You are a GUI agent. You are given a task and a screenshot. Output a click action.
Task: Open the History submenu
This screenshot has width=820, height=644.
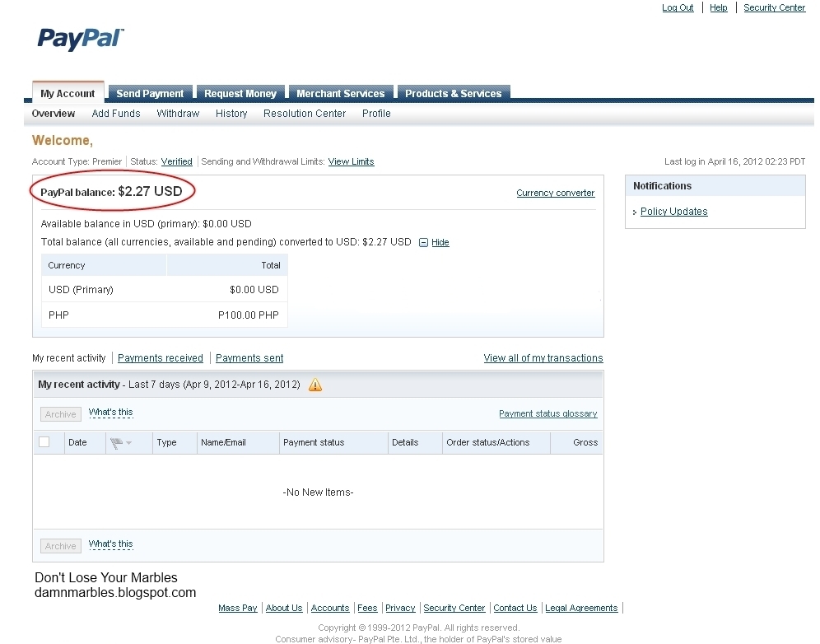coord(231,114)
